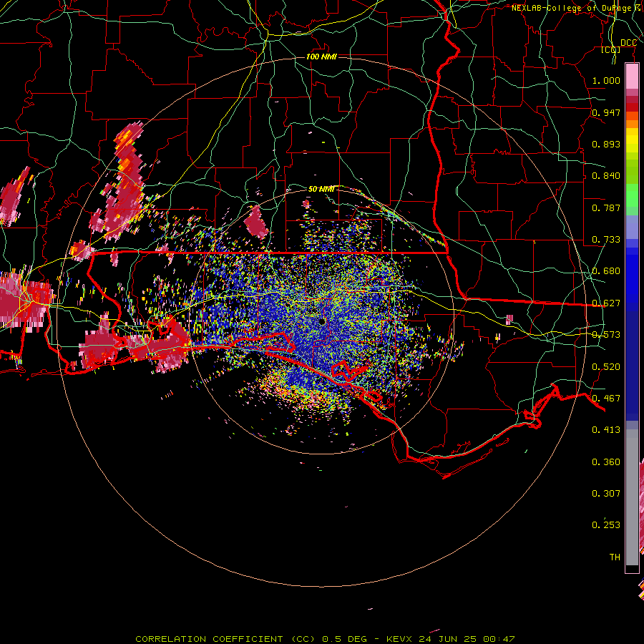Select the 0.360 scale value
The width and height of the screenshot is (644, 644).
pyautogui.click(x=606, y=462)
